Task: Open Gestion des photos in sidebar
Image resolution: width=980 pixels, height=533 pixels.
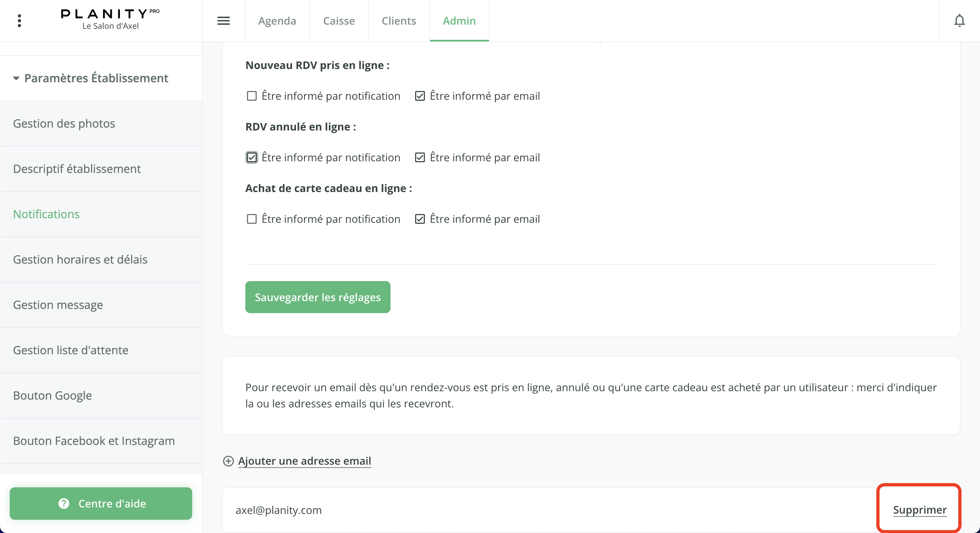Action: point(64,124)
